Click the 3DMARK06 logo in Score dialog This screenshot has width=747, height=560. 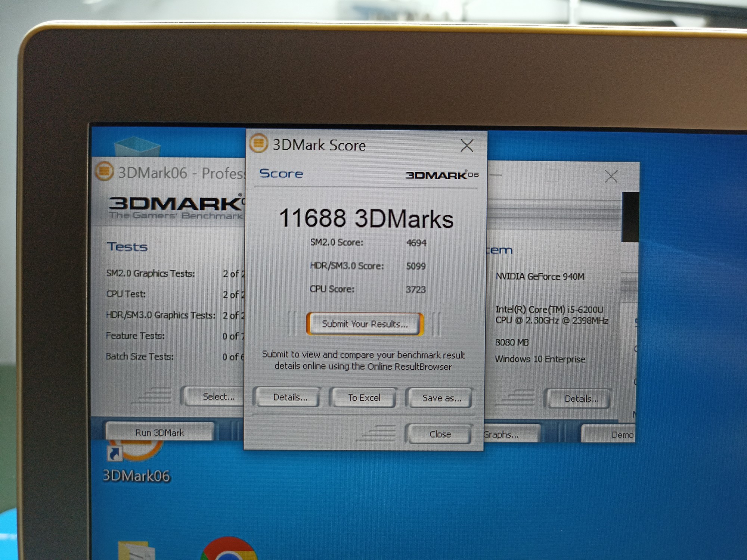[442, 175]
